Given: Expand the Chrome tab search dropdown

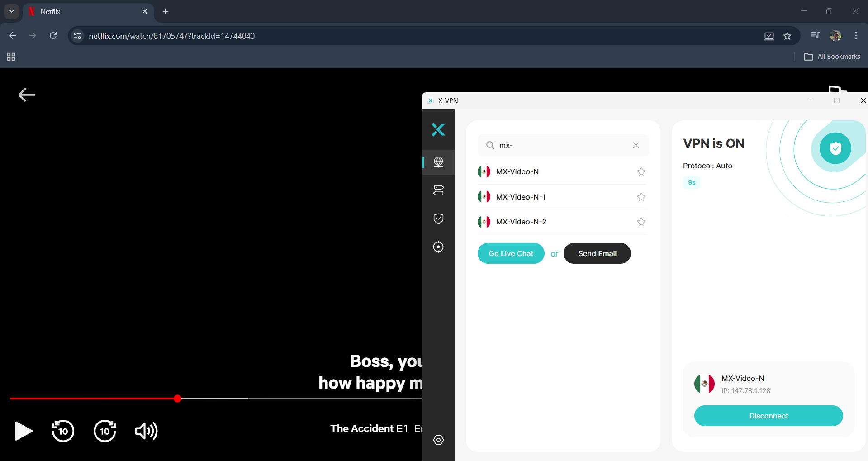Looking at the screenshot, I should (12, 11).
